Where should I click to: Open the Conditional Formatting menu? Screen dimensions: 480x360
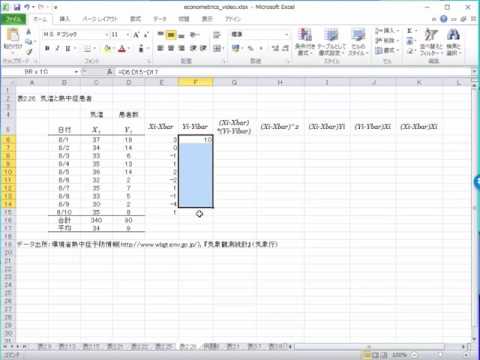click(x=305, y=42)
